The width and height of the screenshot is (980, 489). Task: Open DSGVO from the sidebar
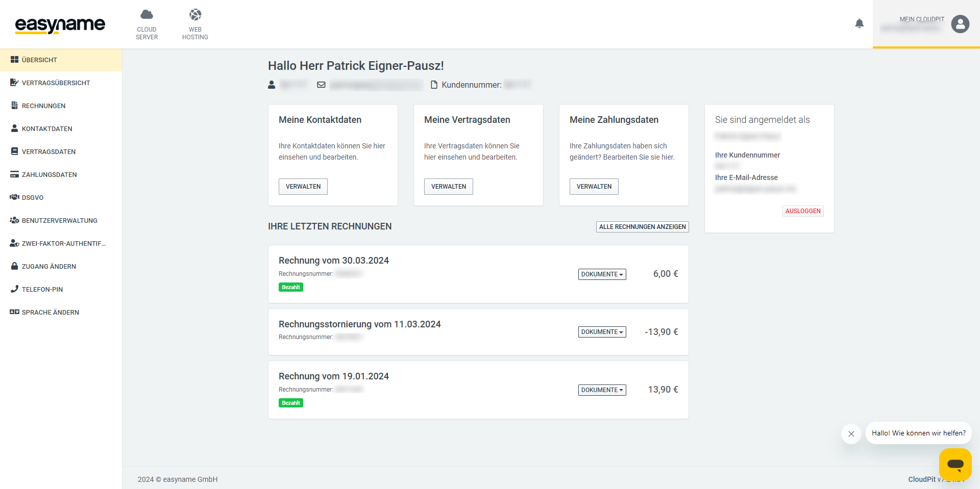[x=33, y=198]
